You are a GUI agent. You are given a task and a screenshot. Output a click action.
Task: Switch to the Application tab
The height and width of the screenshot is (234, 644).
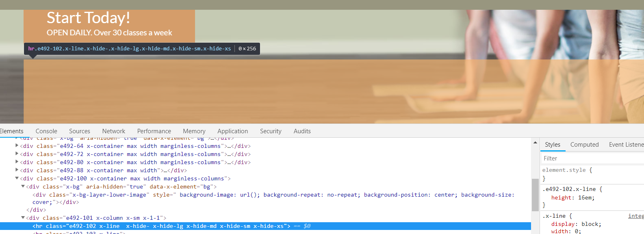coord(232,131)
